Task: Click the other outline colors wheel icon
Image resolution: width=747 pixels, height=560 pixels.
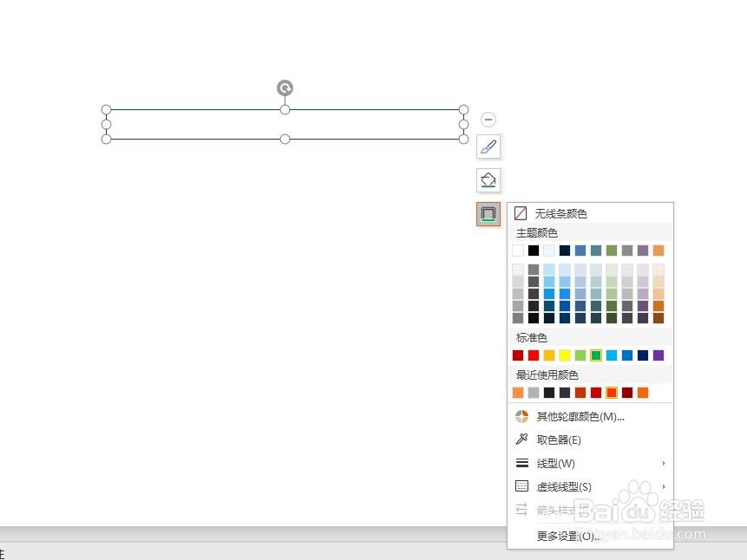Action: point(521,417)
